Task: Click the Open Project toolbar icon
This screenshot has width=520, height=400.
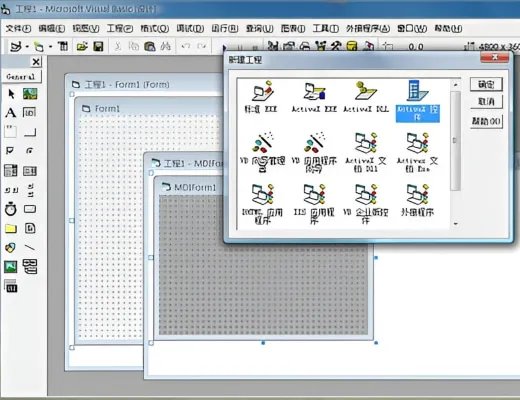Action: [82, 46]
